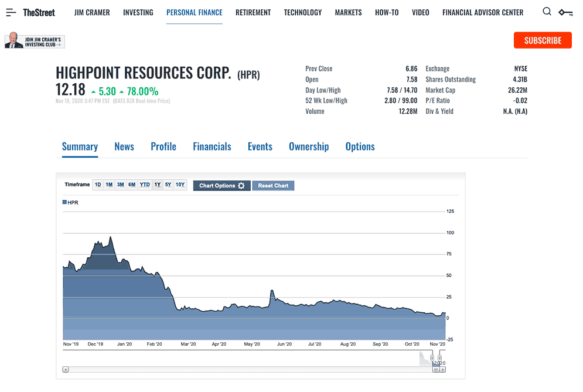583x392 pixels.
Task: Click the Prev Close value 6.86
Action: coord(411,69)
